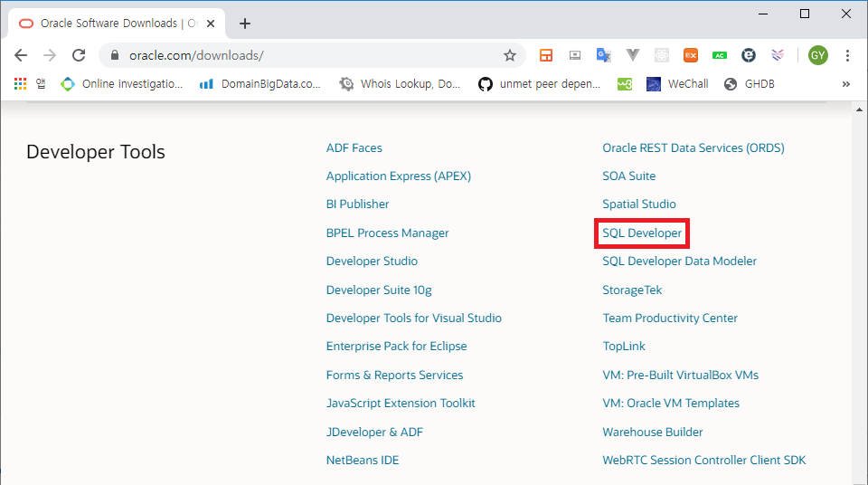Open the NetBeans IDE link
This screenshot has width=868, height=485.
[363, 460]
